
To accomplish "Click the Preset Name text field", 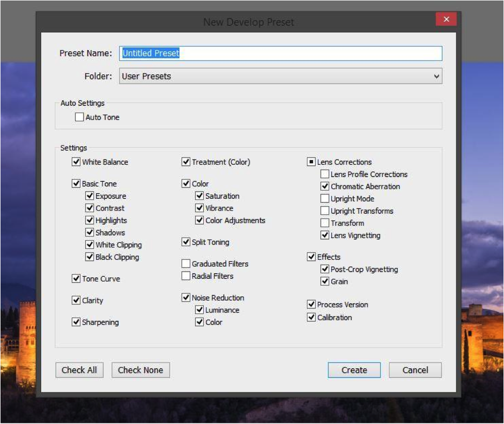I will (x=281, y=53).
